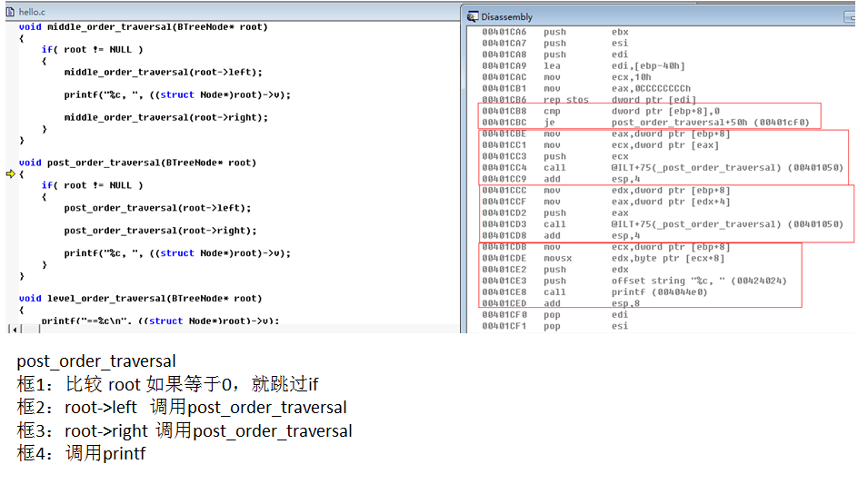The image size is (868, 484).
Task: Click the middle_order_traversal function definition line
Action: 144,27
